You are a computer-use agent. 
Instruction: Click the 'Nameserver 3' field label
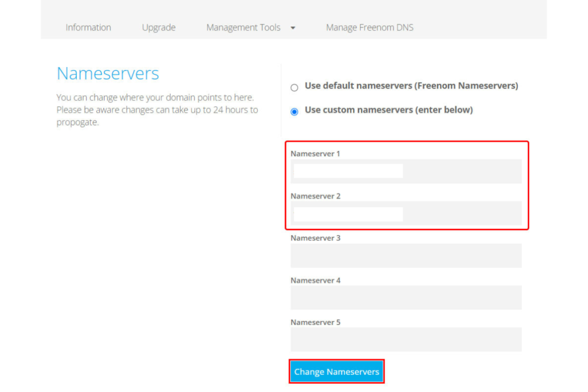(315, 238)
